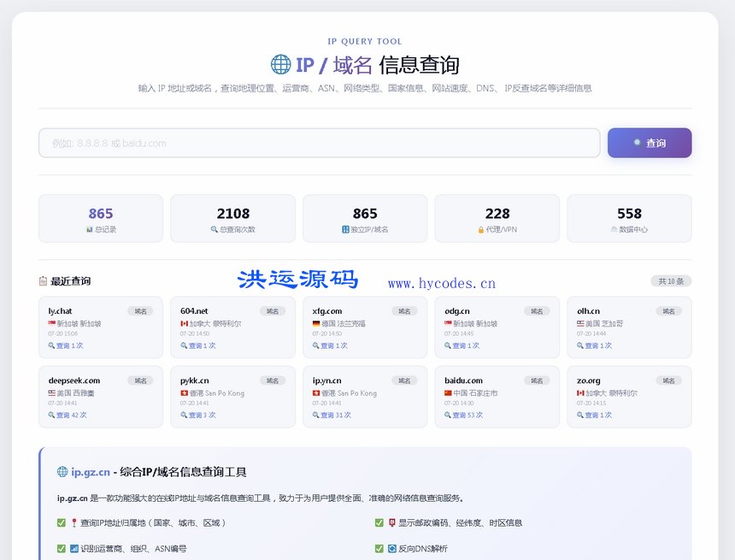Viewport: 735px width, 560px height.
Task: Open the deepseek.com recent query
Action: pos(101,397)
